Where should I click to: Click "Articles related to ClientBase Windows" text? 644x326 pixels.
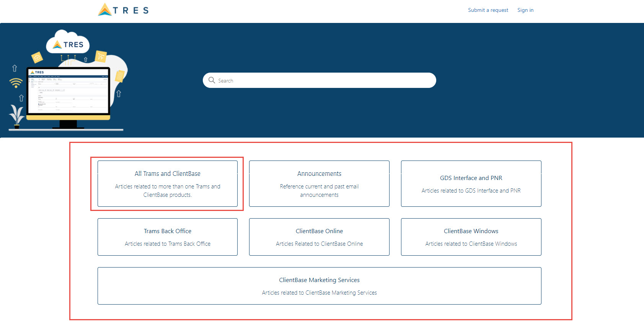coord(471,244)
